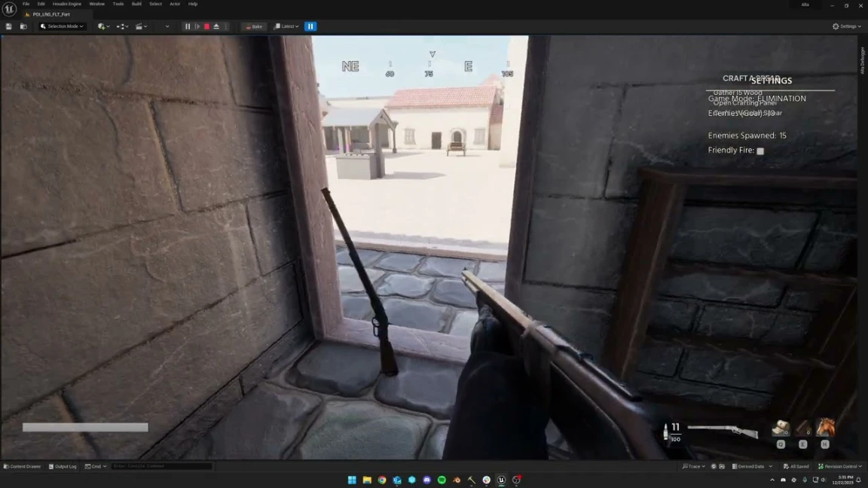Open the Build menu
This screenshot has height=488, width=868.
136,4
